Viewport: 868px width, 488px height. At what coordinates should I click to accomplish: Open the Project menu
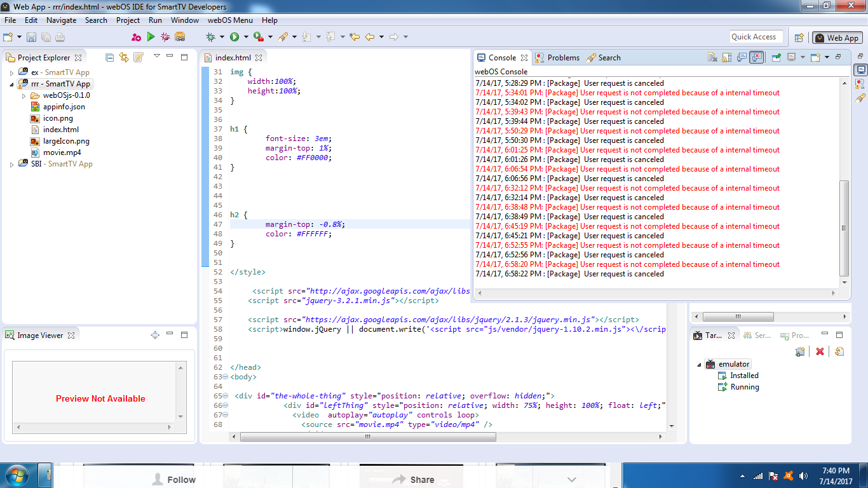tap(128, 20)
